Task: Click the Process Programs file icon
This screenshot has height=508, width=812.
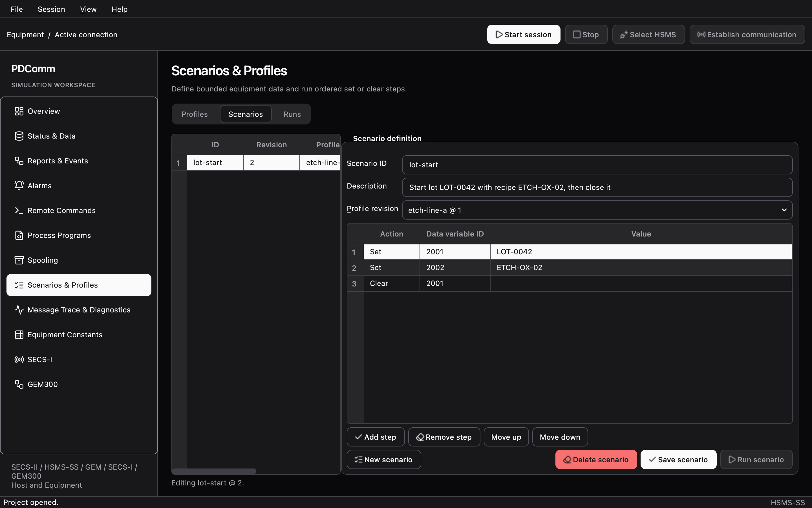Action: click(x=19, y=235)
